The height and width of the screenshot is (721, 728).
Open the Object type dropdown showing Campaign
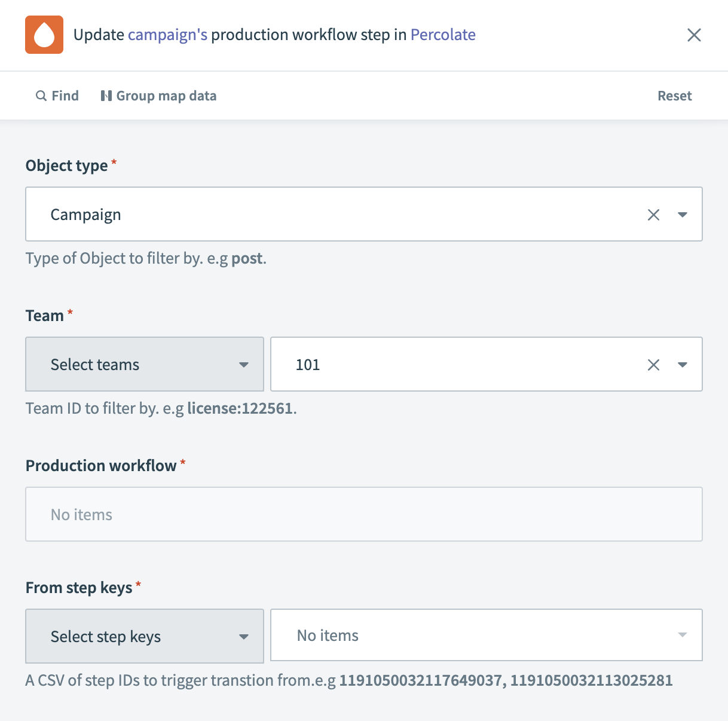(x=682, y=214)
